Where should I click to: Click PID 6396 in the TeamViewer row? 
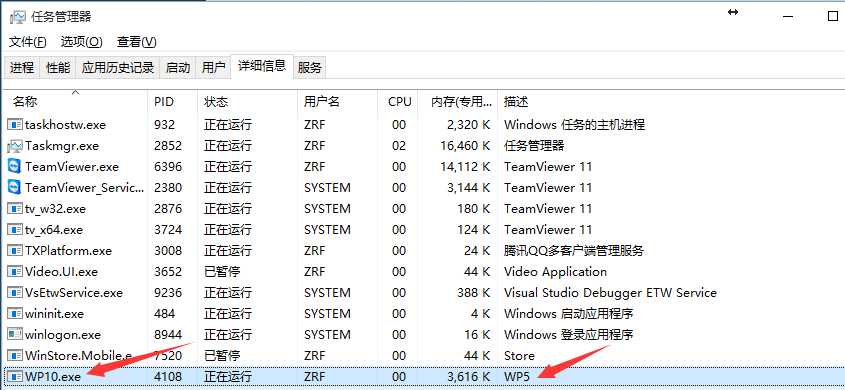pos(168,167)
